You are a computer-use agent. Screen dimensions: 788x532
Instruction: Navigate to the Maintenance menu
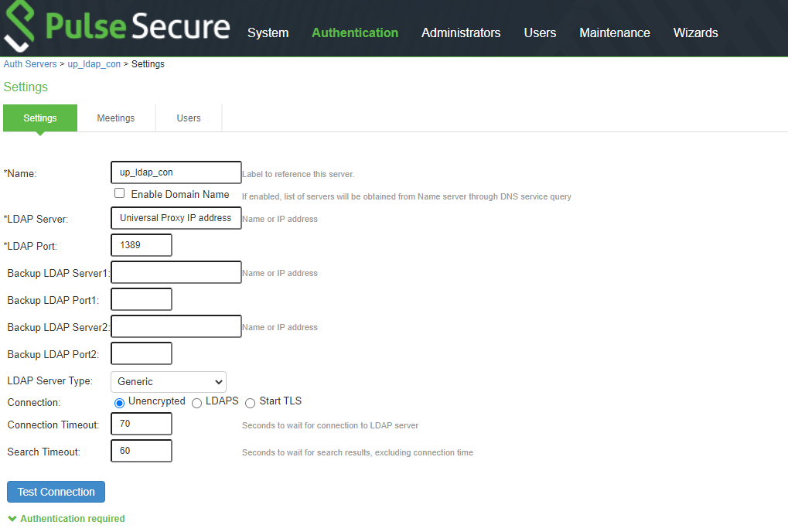(x=614, y=32)
